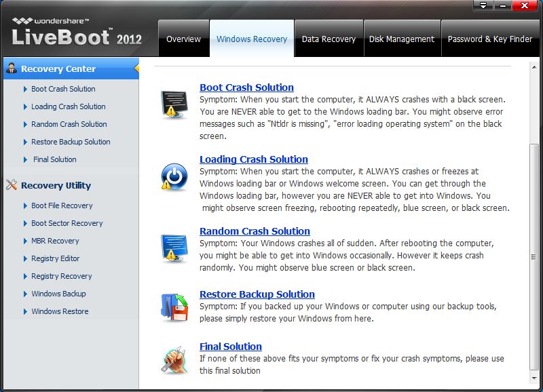
Task: Open the Data Recovery tab
Action: pos(329,39)
